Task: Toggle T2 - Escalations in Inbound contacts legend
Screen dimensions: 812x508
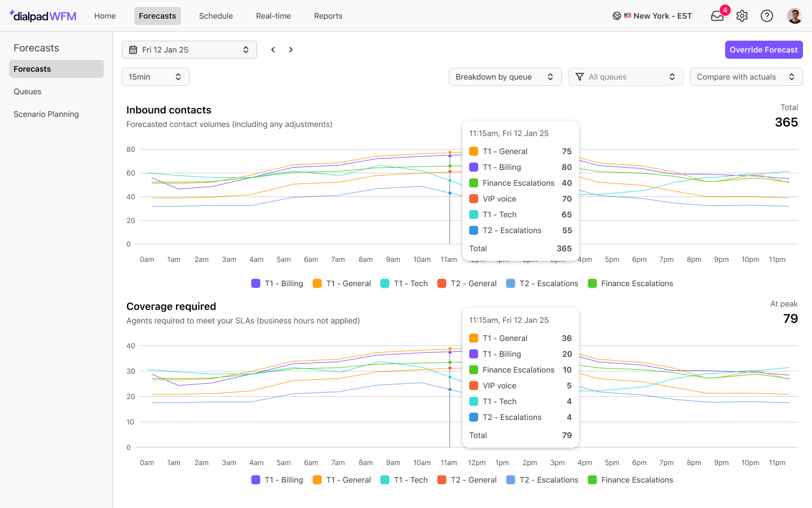Action: coord(542,283)
